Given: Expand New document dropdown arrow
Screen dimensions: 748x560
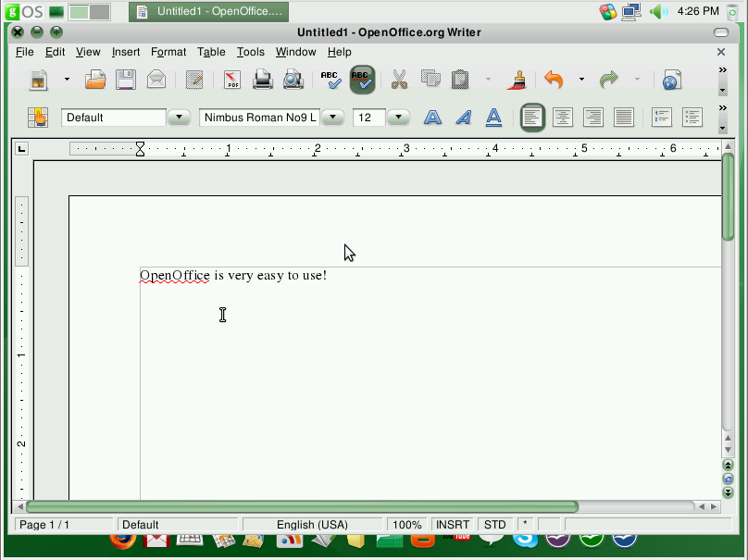Looking at the screenshot, I should [67, 80].
